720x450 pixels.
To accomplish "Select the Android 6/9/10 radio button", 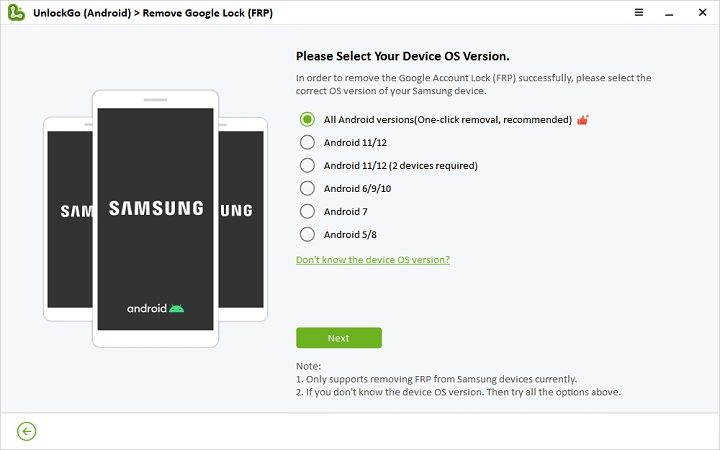I will click(307, 189).
